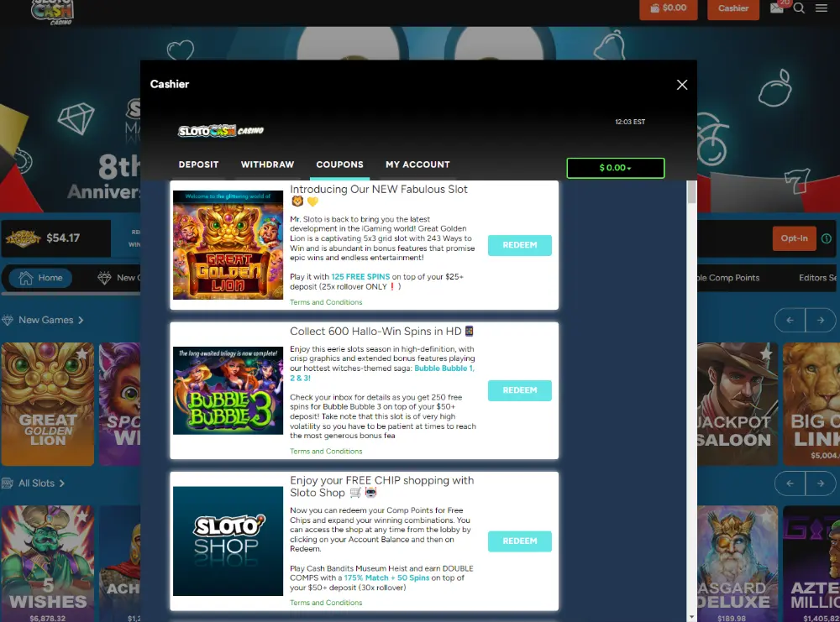Switch to the Withdraw tab
Screen dimensions: 840x622
(267, 165)
